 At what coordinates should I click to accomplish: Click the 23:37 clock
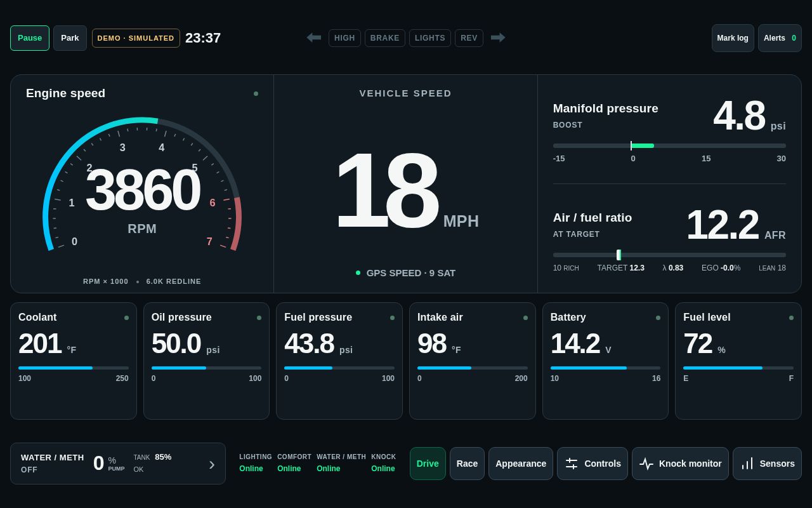coord(203,38)
